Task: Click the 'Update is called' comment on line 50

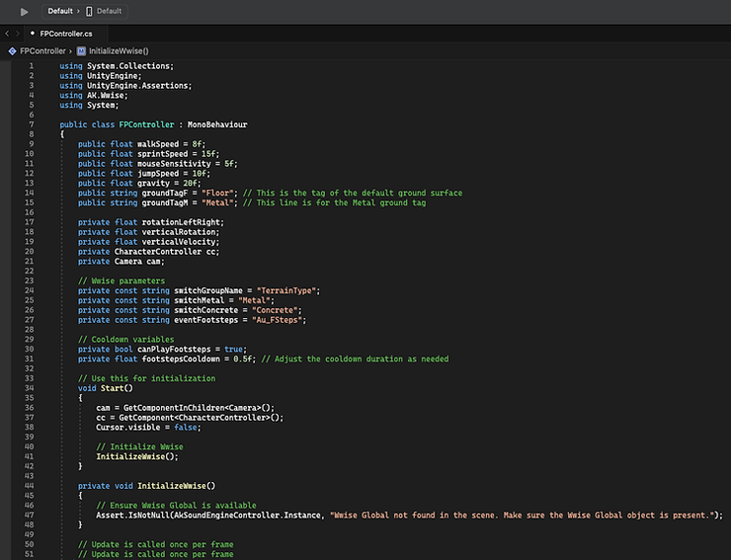Action: (156, 544)
